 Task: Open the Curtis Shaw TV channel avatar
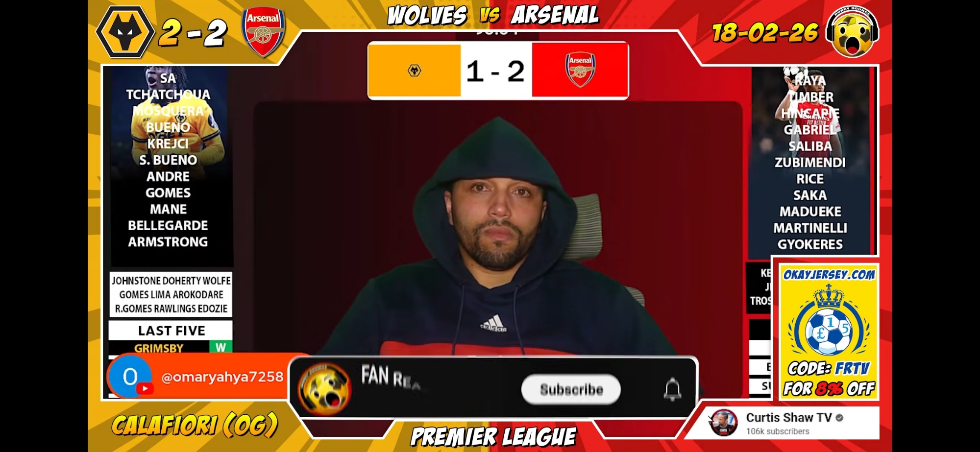point(723,423)
